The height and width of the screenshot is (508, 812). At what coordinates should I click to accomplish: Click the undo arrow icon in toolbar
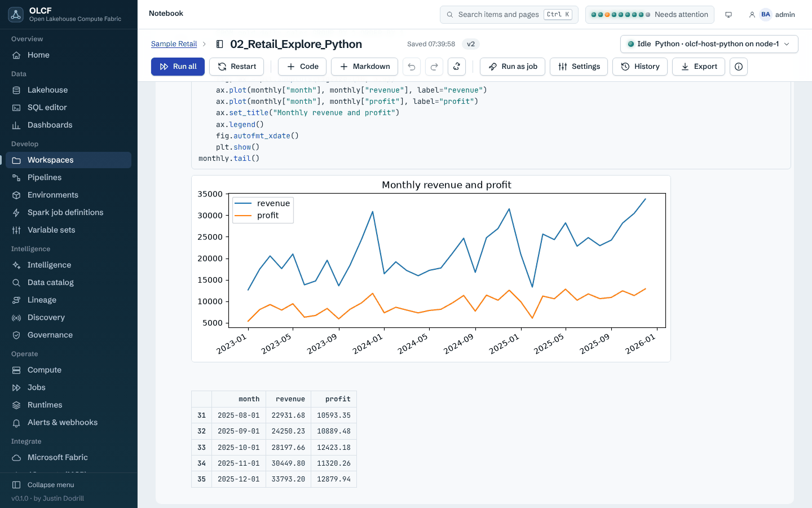pyautogui.click(x=412, y=67)
